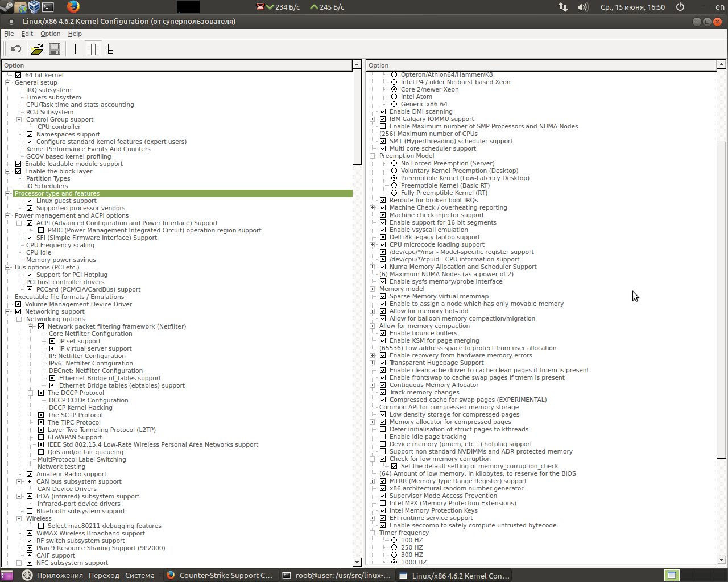Click the Back arrow toolbar icon
Screen dimensions: 728x582
[x=16, y=49]
